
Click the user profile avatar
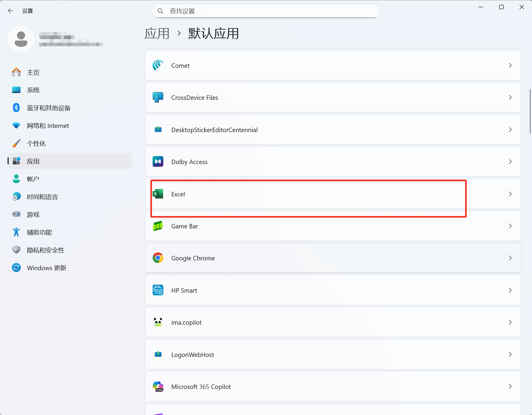tap(21, 39)
